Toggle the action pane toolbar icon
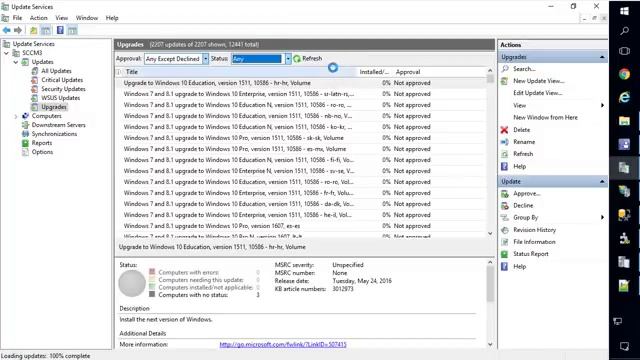The height and width of the screenshot is (360, 640). click(72, 30)
